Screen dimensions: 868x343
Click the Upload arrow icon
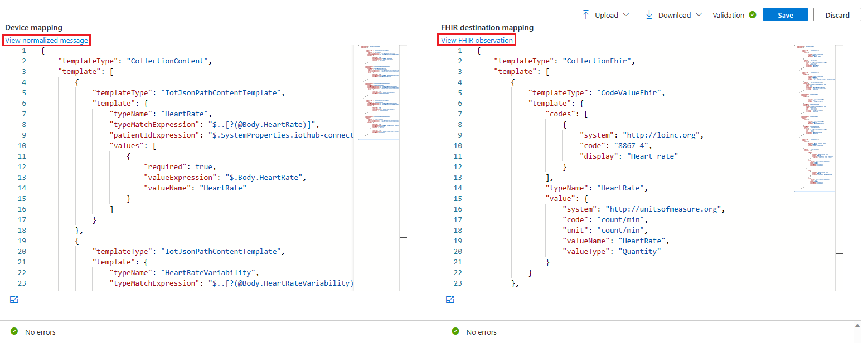coord(585,15)
